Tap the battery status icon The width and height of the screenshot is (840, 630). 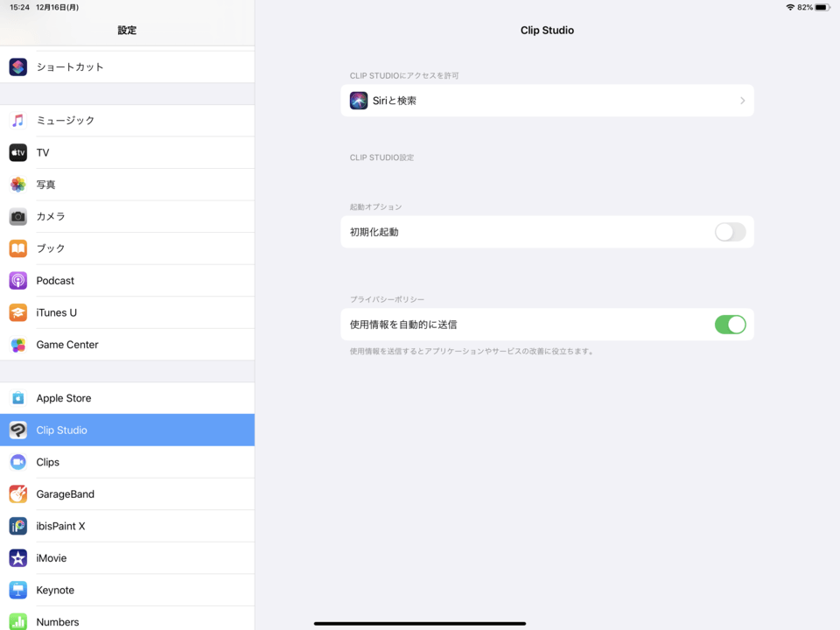point(822,8)
